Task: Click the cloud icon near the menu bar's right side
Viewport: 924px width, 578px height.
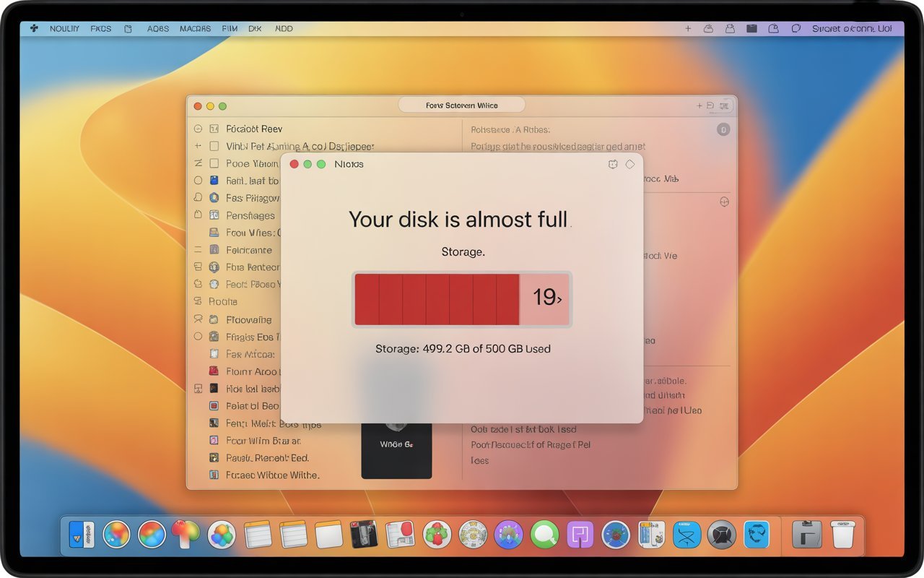Action: [x=708, y=27]
